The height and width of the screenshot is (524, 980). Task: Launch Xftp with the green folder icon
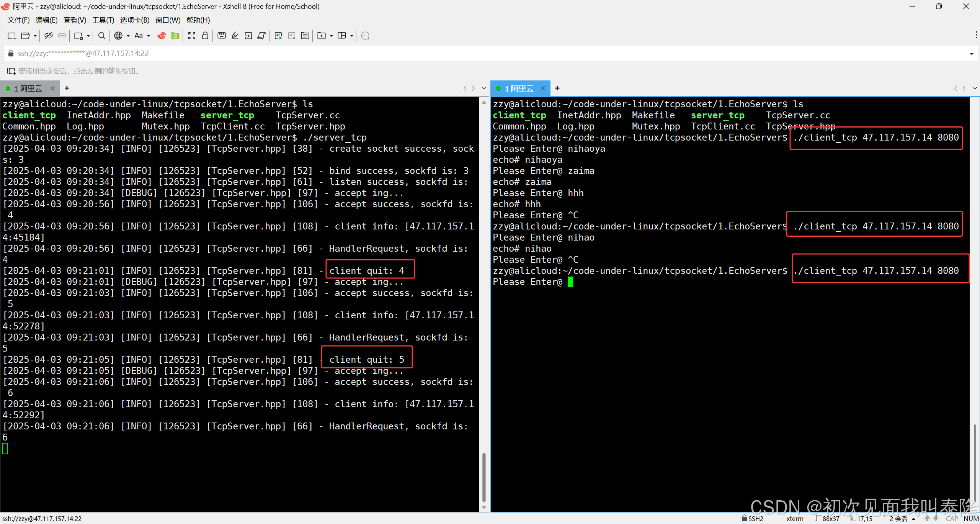(175, 36)
